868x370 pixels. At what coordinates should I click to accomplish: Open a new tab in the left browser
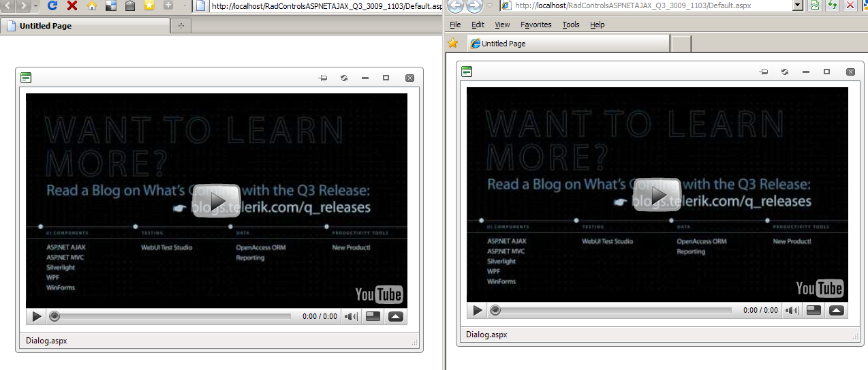click(181, 26)
